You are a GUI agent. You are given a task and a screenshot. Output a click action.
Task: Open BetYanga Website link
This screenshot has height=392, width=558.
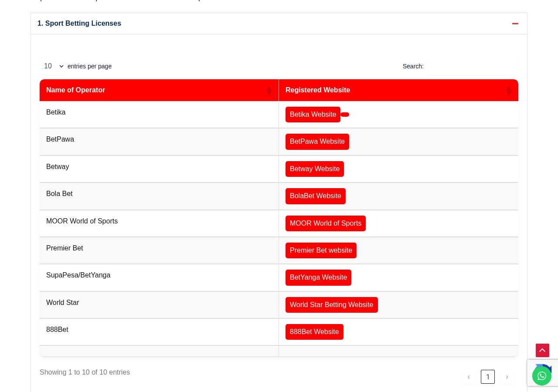click(318, 277)
